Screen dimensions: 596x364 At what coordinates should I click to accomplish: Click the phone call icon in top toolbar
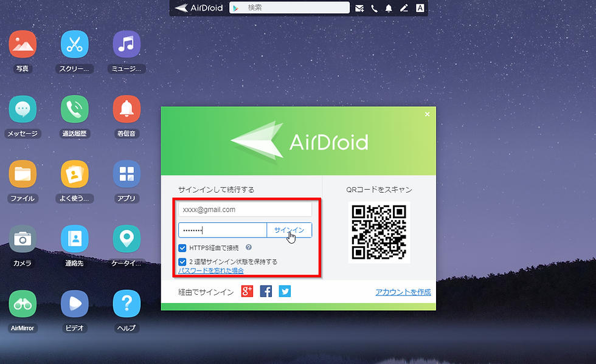coord(375,8)
